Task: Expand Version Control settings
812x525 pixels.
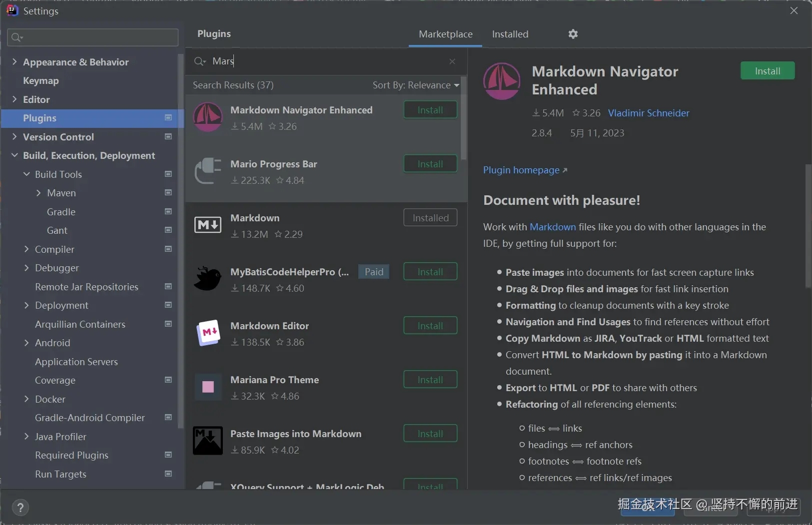Action: (x=14, y=137)
